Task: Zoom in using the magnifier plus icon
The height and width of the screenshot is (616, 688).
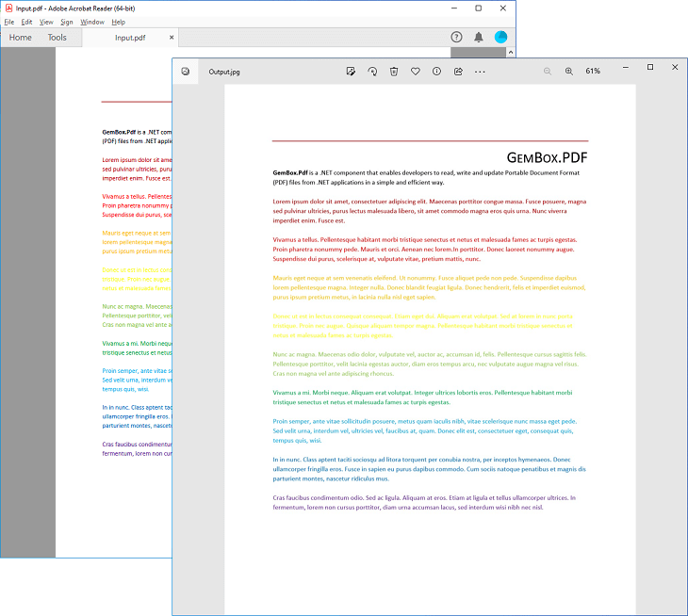Action: coord(569,72)
